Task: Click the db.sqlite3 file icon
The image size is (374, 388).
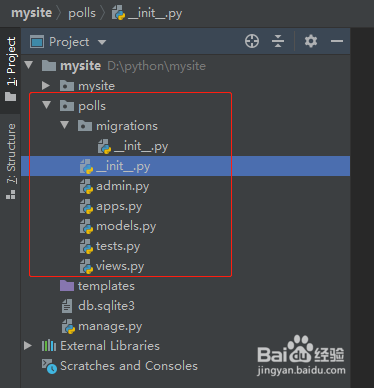Action: pos(67,306)
